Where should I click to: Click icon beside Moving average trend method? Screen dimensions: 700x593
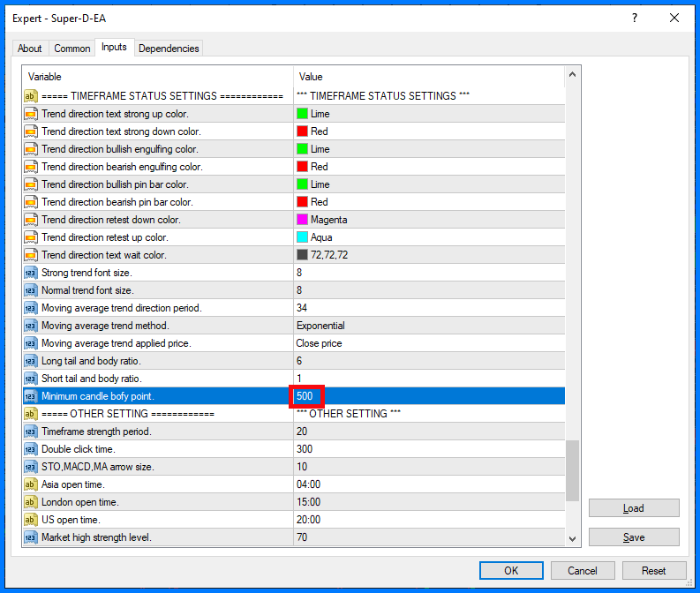[30, 326]
